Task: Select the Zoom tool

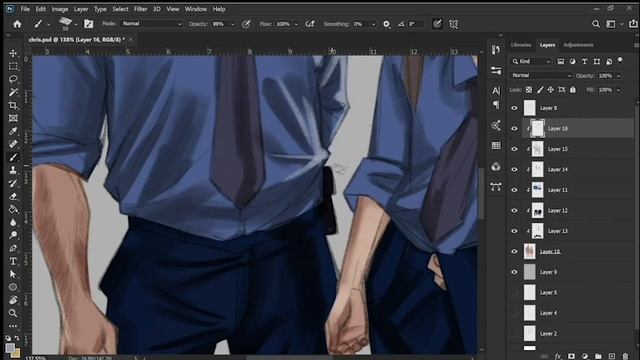Action: (13, 313)
